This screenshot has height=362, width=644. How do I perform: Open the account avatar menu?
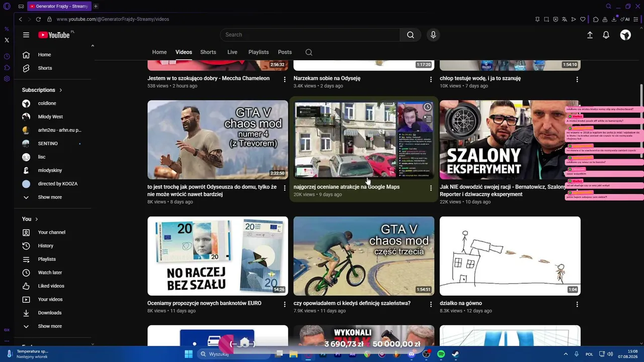625,35
